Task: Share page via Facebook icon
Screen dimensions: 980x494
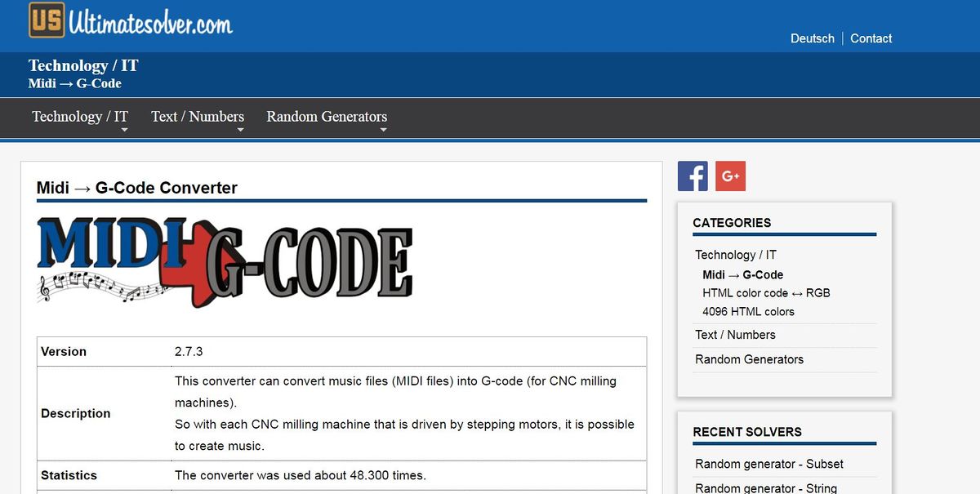Action: [x=693, y=176]
